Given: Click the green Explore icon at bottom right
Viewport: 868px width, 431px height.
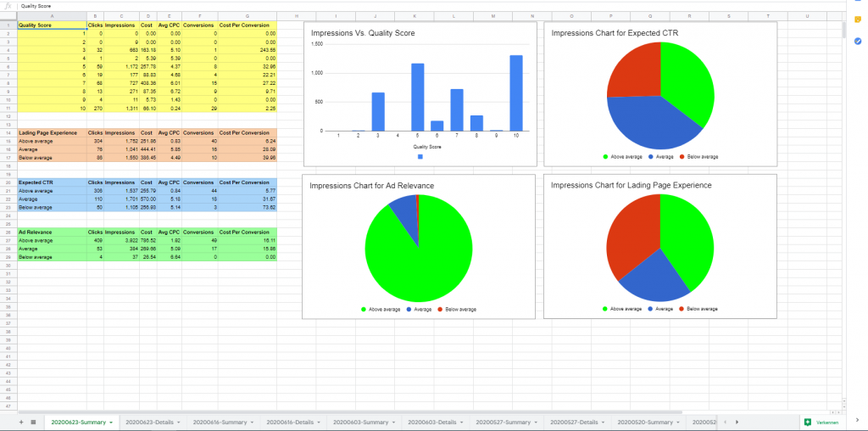Looking at the screenshot, I should 807,422.
